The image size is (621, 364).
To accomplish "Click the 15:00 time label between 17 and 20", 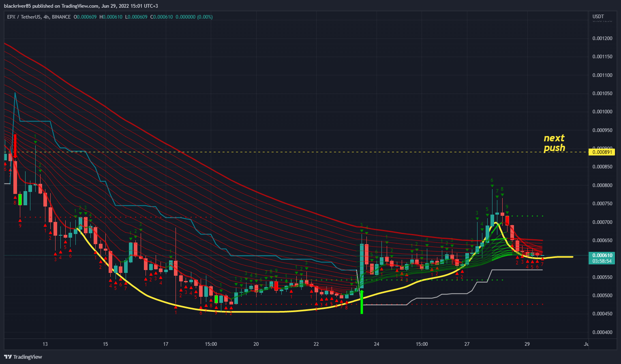I will pyautogui.click(x=211, y=344).
